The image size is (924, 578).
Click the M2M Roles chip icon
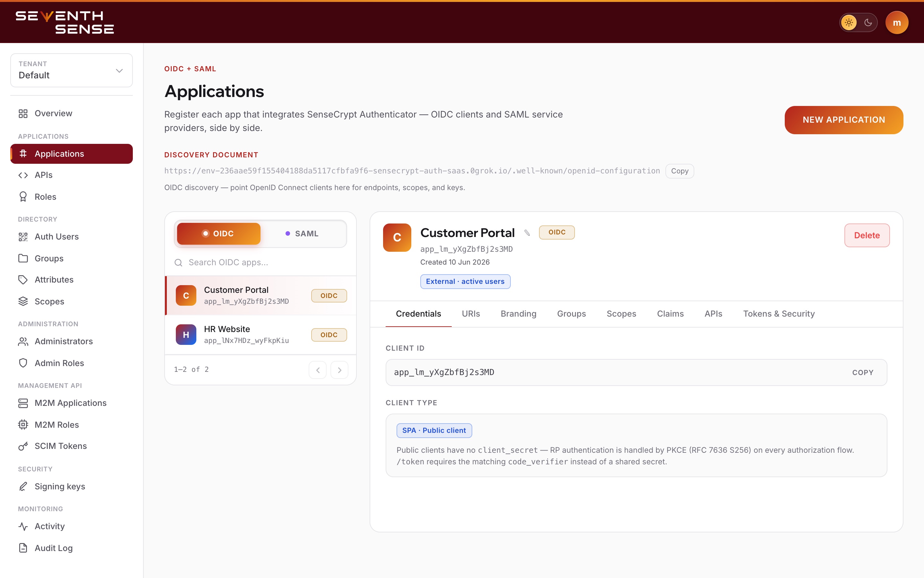(x=23, y=425)
